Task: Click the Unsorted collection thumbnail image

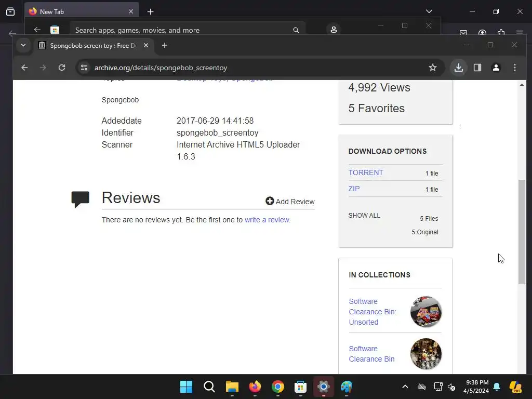Action: pyautogui.click(x=426, y=312)
